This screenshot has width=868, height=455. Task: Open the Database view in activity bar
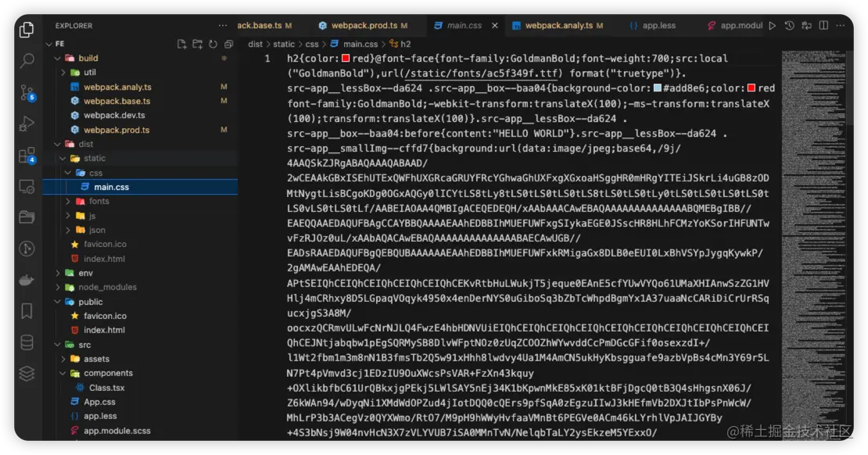coord(27,342)
